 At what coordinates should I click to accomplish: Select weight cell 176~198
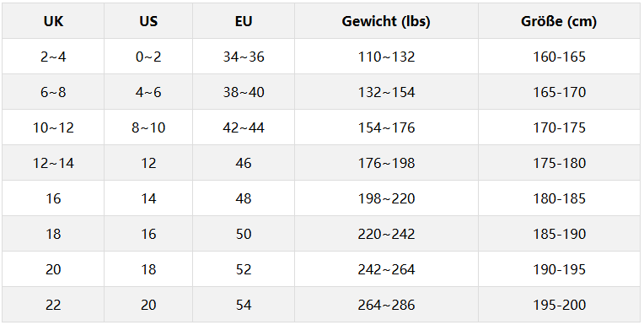coord(386,162)
